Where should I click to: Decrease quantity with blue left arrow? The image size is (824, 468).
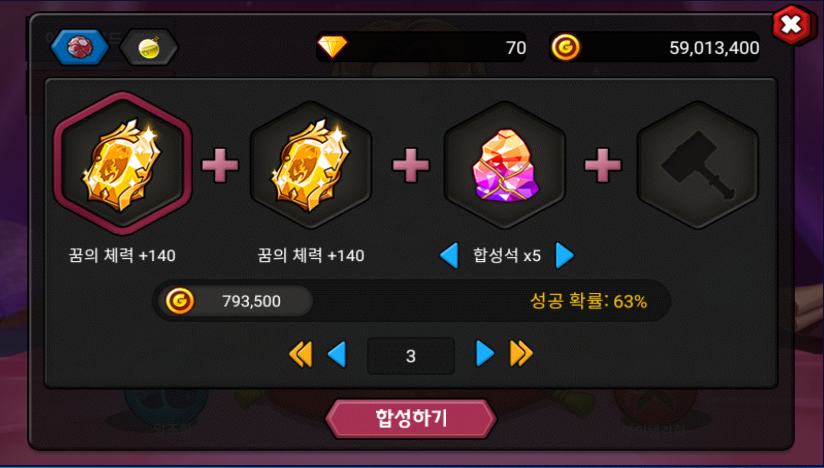click(337, 354)
